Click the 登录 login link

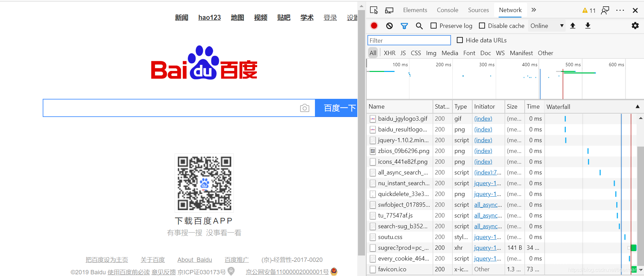[x=330, y=17]
